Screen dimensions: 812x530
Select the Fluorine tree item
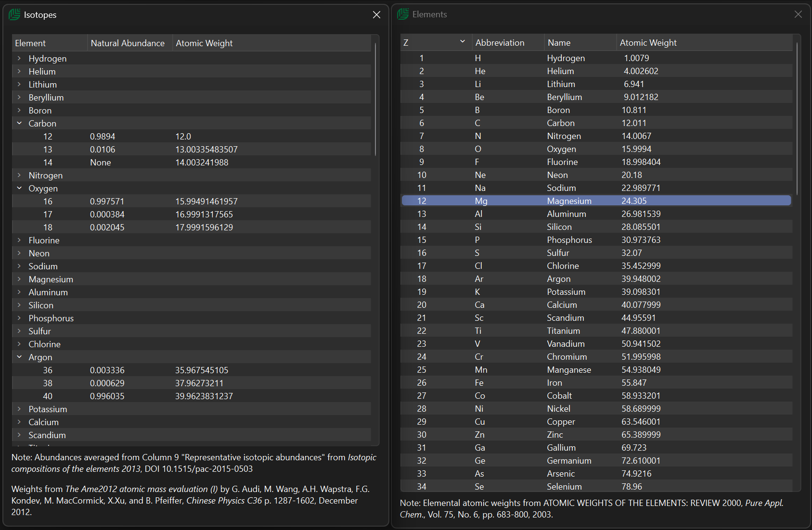click(x=192, y=240)
